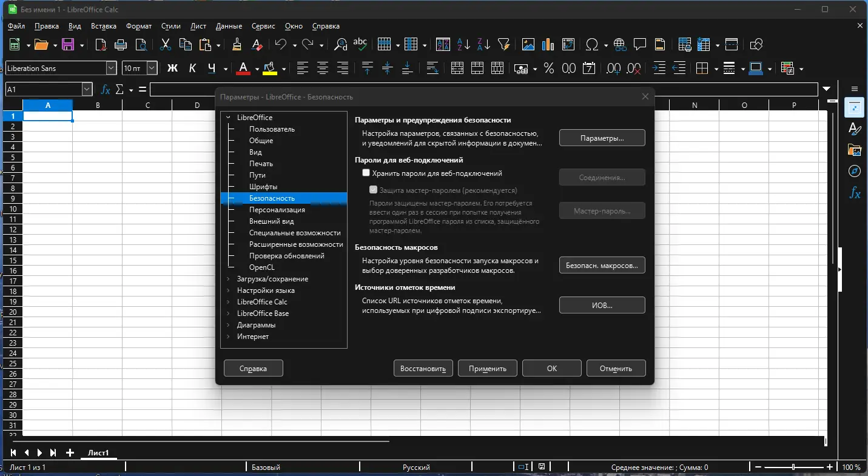868x476 pixels.
Task: Select Безопасность in the options tree
Action: tap(272, 198)
